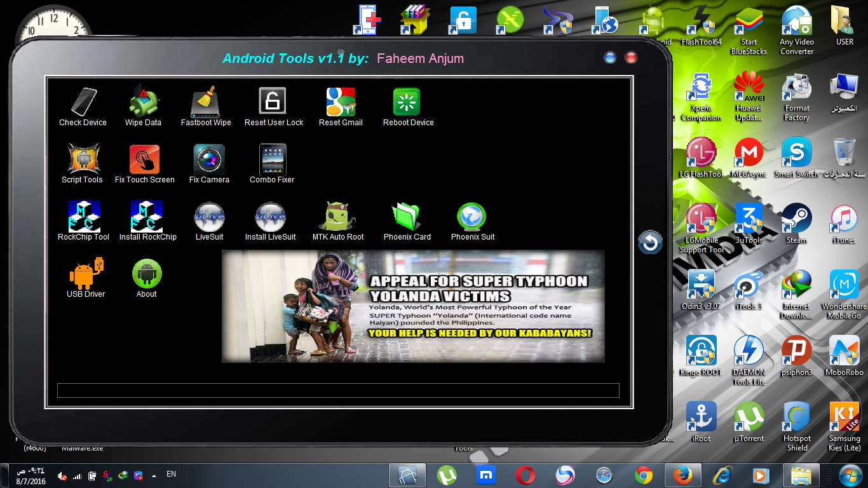This screenshot has height=488, width=868.
Task: Select the USER folder on desktop
Action: point(844,26)
